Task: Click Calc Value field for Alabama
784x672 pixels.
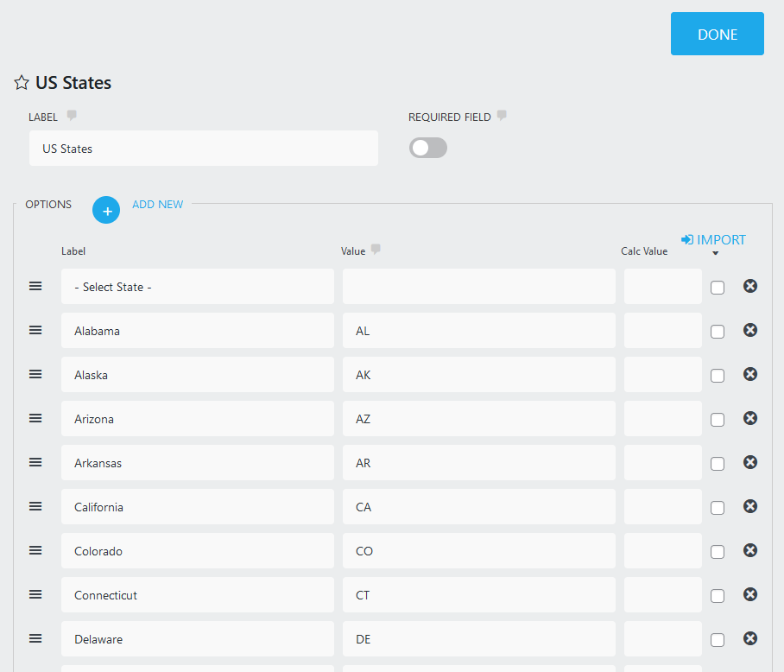Action: (662, 331)
